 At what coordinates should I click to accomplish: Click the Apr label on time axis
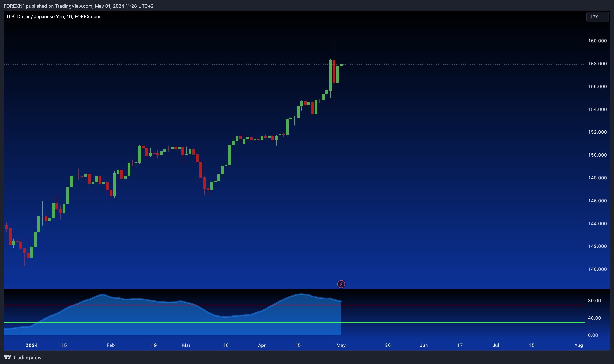pyautogui.click(x=262, y=345)
